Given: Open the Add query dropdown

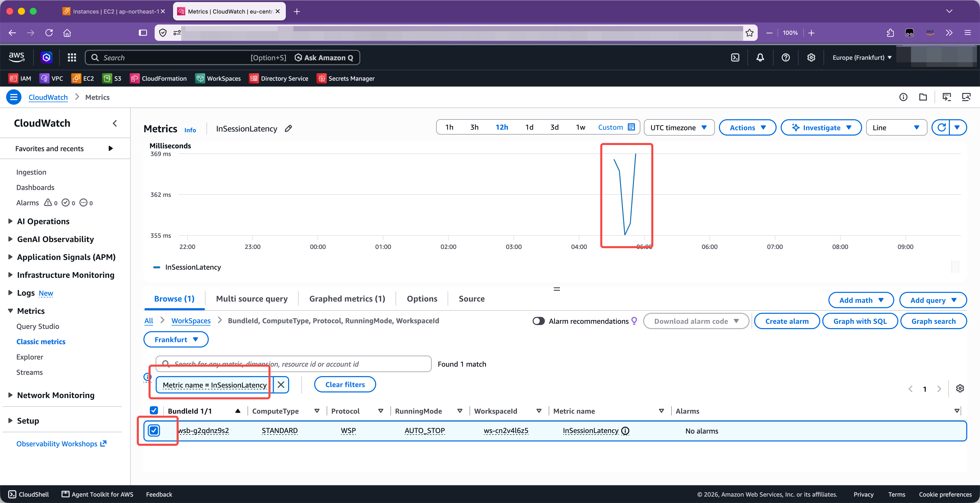Looking at the screenshot, I should coord(933,300).
